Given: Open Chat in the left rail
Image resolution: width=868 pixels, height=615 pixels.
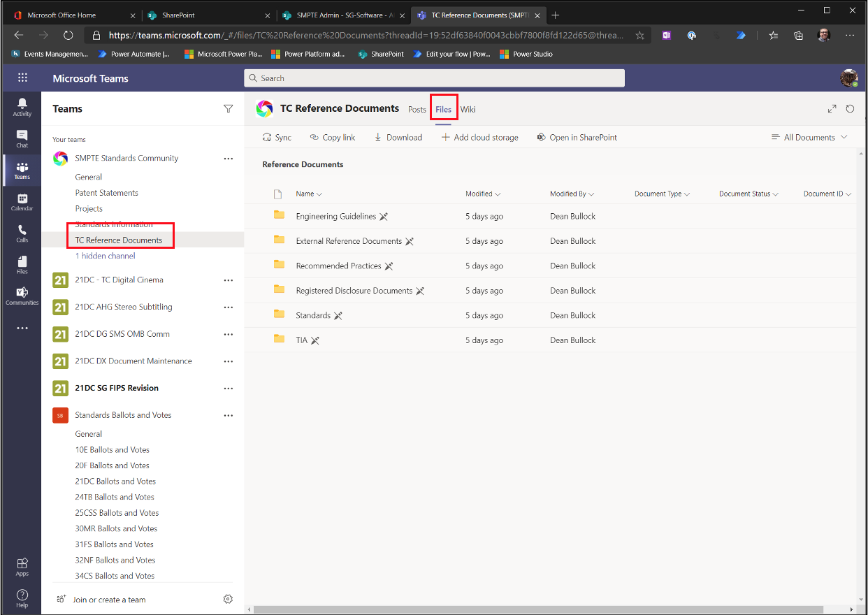Looking at the screenshot, I should click(x=22, y=138).
